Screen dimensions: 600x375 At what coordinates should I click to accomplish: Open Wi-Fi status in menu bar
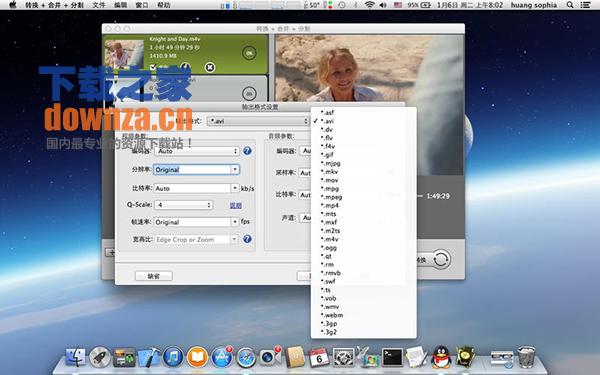point(369,5)
